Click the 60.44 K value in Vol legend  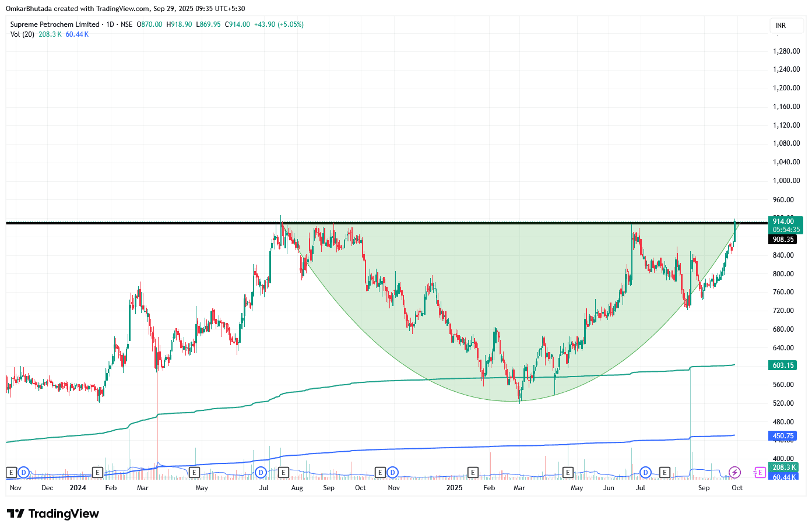(x=77, y=34)
